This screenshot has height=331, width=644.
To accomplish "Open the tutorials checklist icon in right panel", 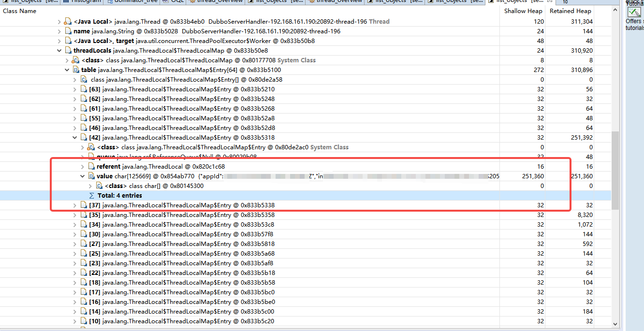I will point(634,13).
